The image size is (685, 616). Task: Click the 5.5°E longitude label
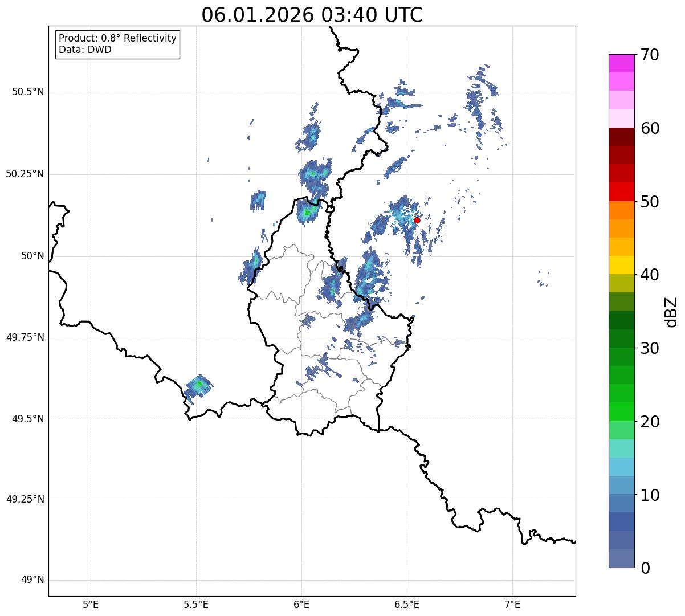click(196, 605)
